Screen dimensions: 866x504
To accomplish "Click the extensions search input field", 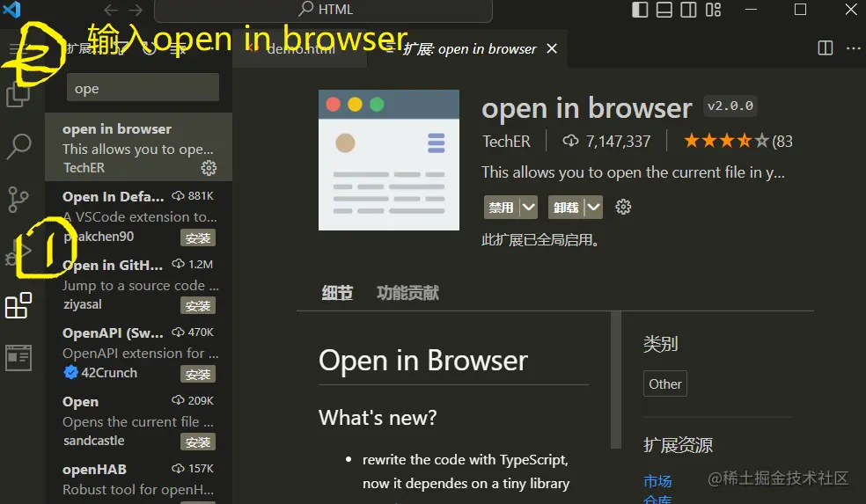I will (143, 88).
